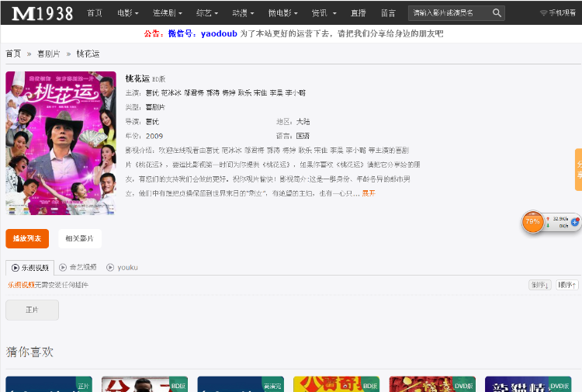
Task: Switch to the youku source tab
Action: pyautogui.click(x=122, y=267)
